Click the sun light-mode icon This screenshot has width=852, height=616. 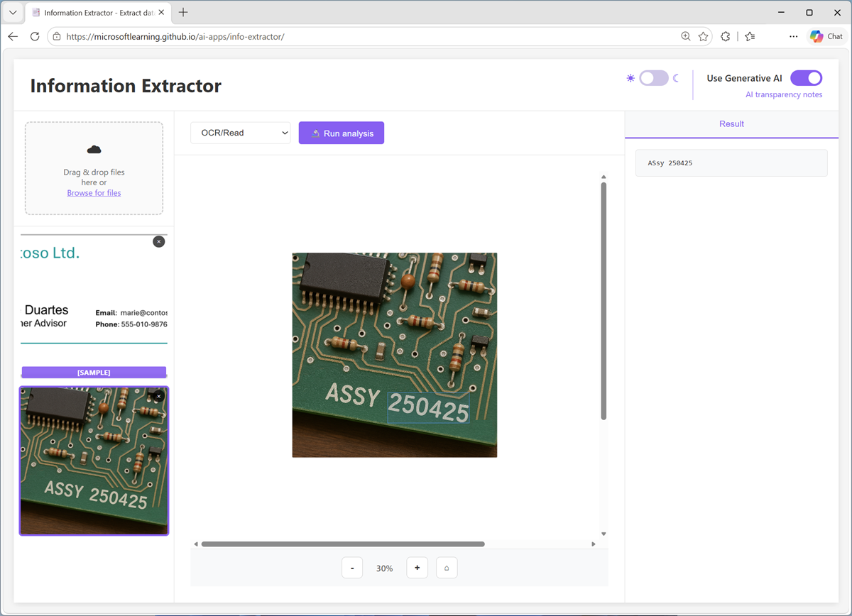[x=630, y=78]
